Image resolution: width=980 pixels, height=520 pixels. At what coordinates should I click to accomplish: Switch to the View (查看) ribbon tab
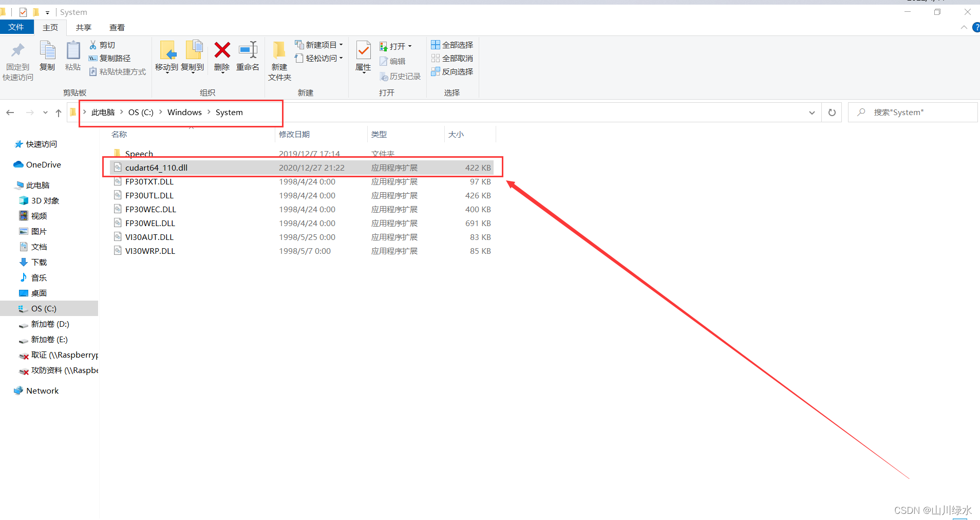tap(117, 27)
